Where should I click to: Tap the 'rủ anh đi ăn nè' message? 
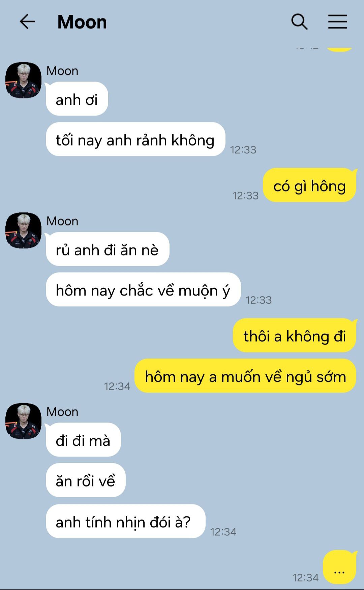(107, 249)
